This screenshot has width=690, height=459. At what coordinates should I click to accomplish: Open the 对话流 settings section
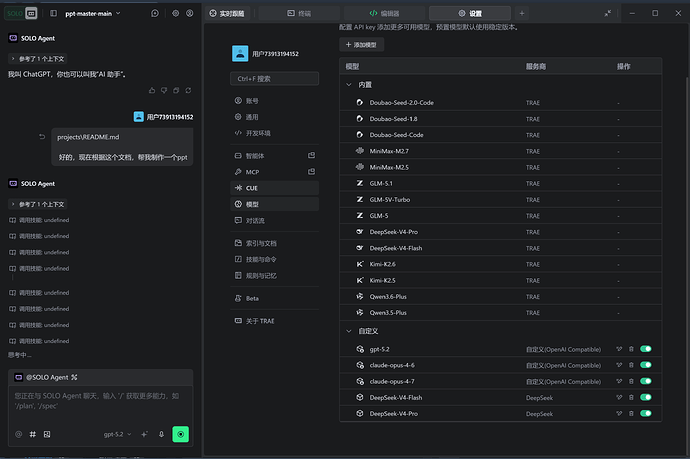pos(275,220)
